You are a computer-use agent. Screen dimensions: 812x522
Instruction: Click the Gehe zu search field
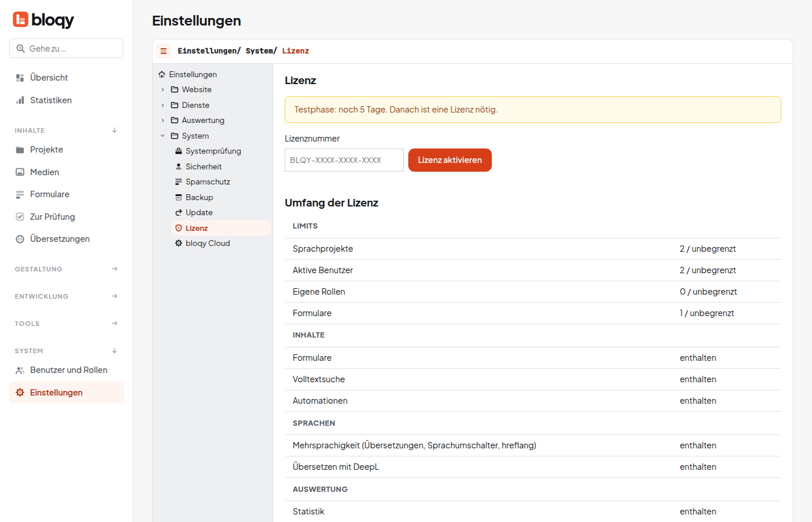coord(66,48)
